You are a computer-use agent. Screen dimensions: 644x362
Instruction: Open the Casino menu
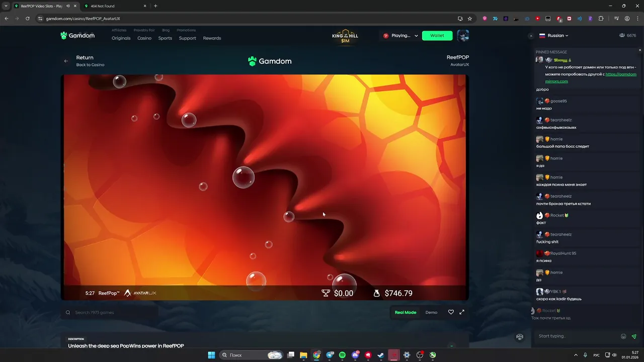point(144,38)
